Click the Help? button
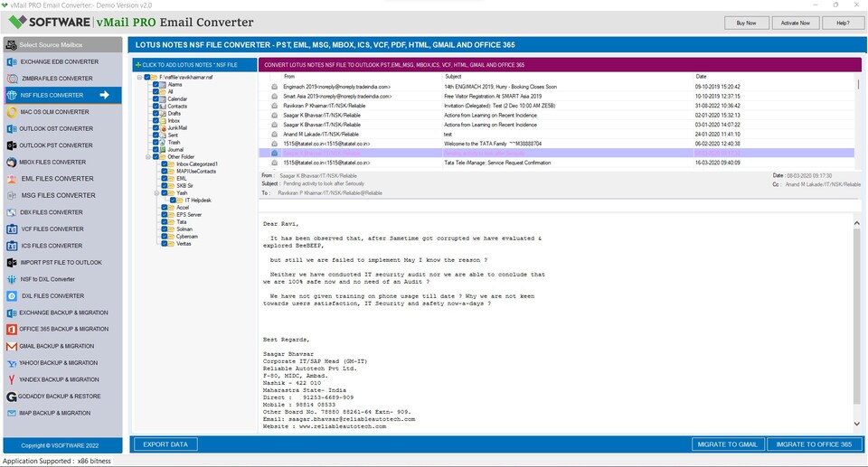 843,23
